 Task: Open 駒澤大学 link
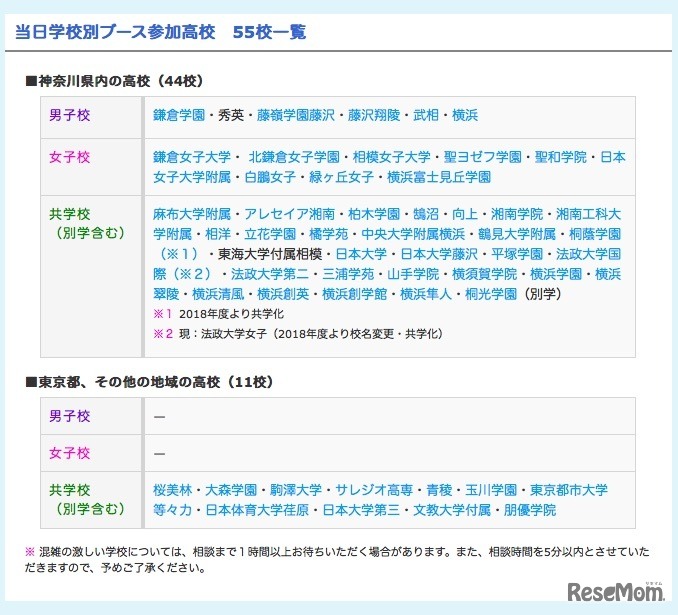[x=296, y=490]
